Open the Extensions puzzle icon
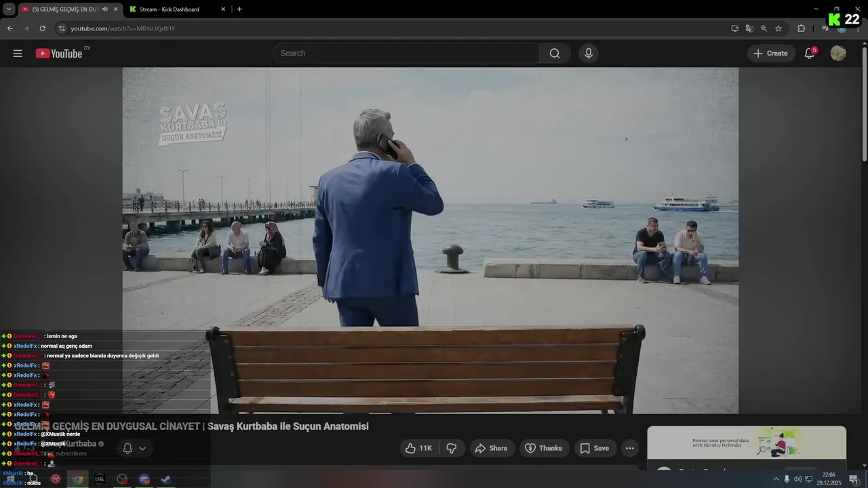Viewport: 868px width, 488px height. point(801,28)
